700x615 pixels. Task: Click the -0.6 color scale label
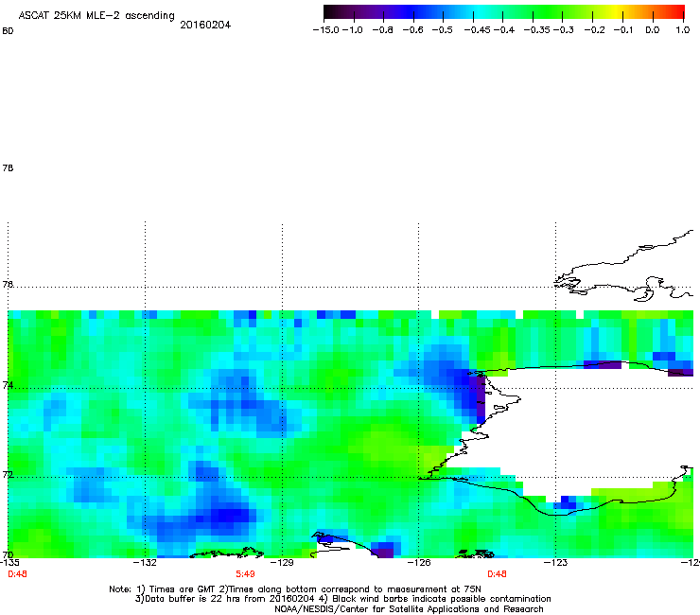[412, 30]
